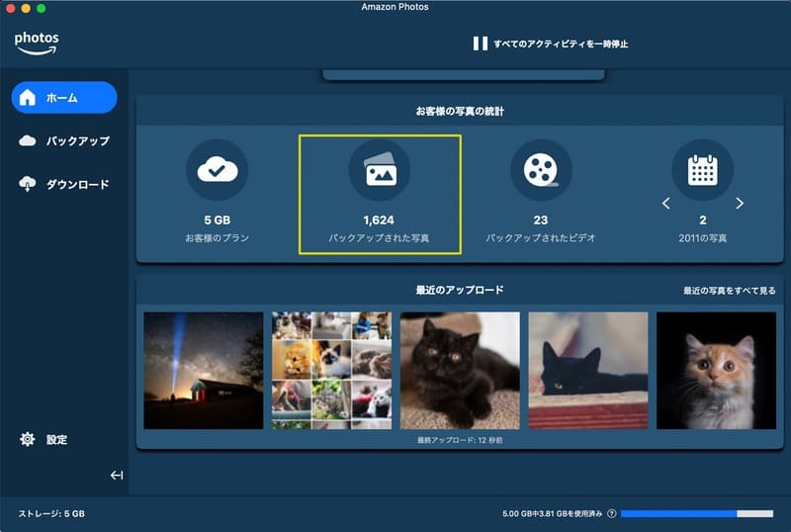
Task: Open the cat collage thumbnail
Action: tap(331, 371)
